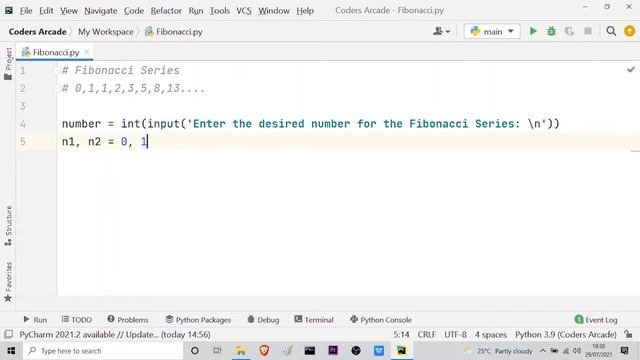Open File Explorer from the taskbar
This screenshot has height=360, width=640.
click(241, 351)
